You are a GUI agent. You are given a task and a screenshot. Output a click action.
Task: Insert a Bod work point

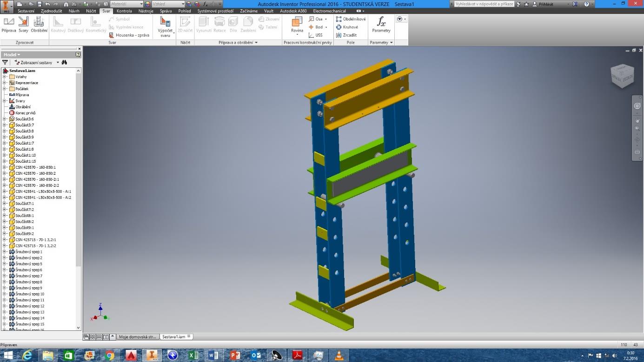click(318, 27)
